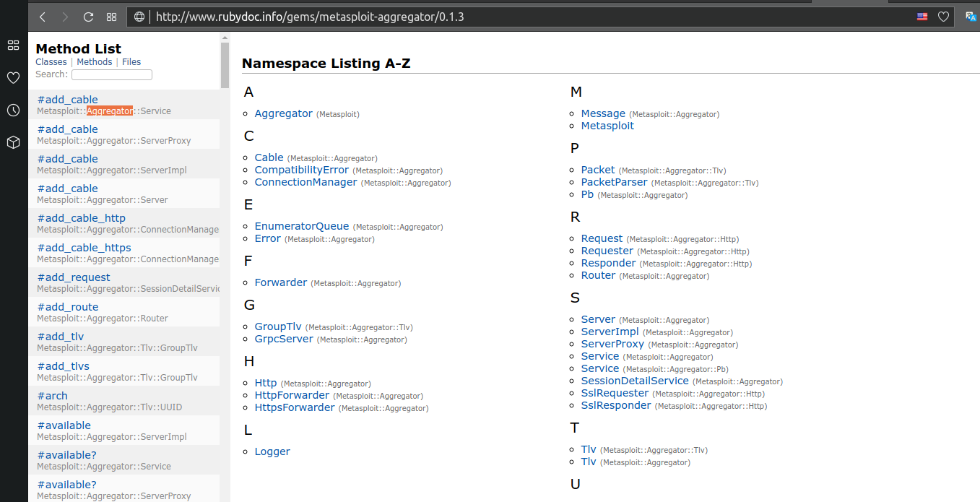Click the US flag icon in address bar

tap(922, 17)
